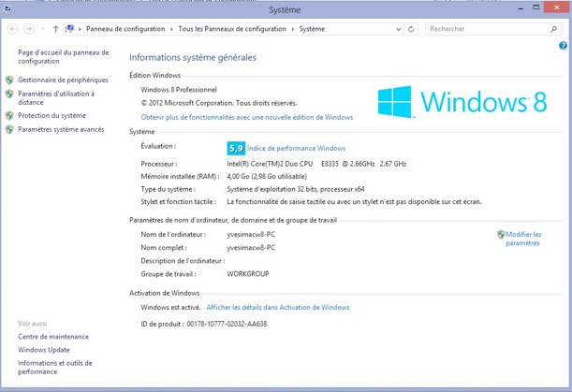Select Windows 8 Professionnel text

click(x=179, y=90)
